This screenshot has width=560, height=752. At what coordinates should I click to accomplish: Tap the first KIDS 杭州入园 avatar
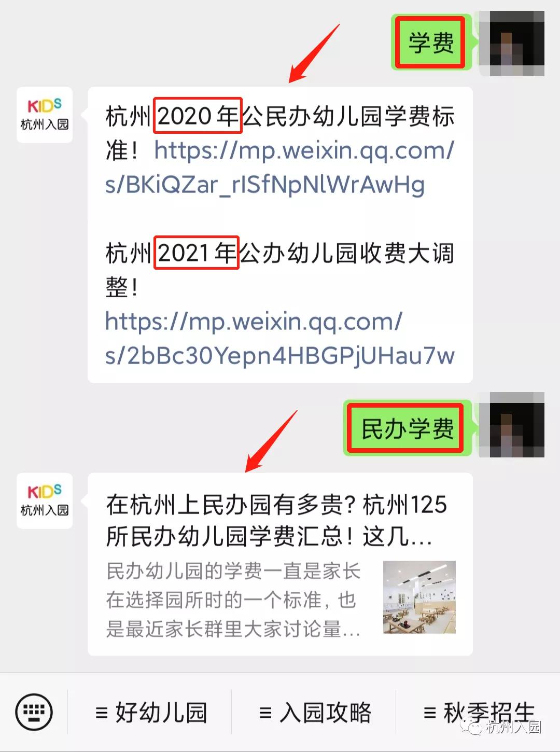point(45,115)
